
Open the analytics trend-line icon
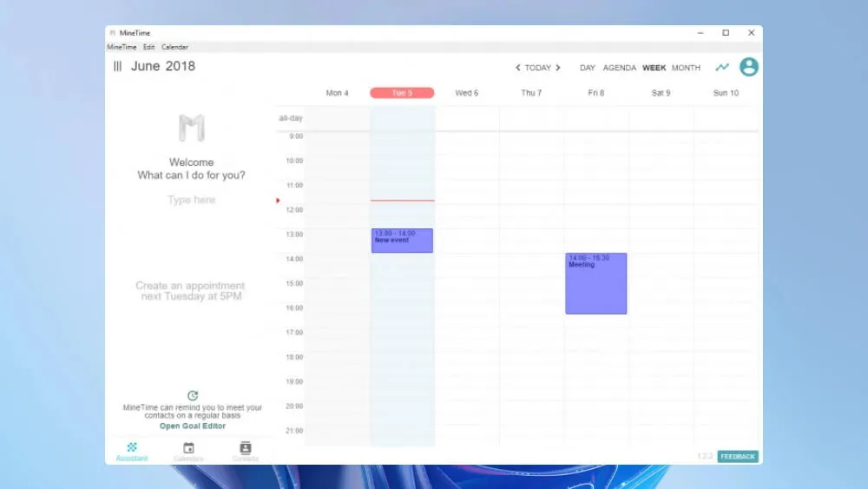point(722,67)
